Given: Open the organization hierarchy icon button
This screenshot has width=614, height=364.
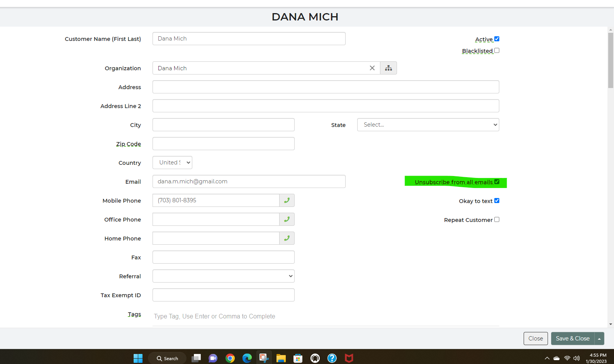Looking at the screenshot, I should [x=388, y=68].
